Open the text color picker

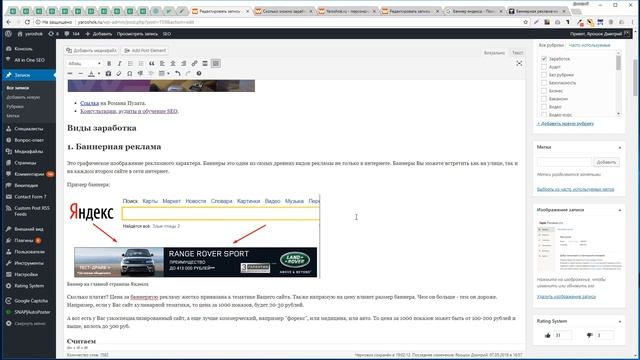(x=91, y=73)
